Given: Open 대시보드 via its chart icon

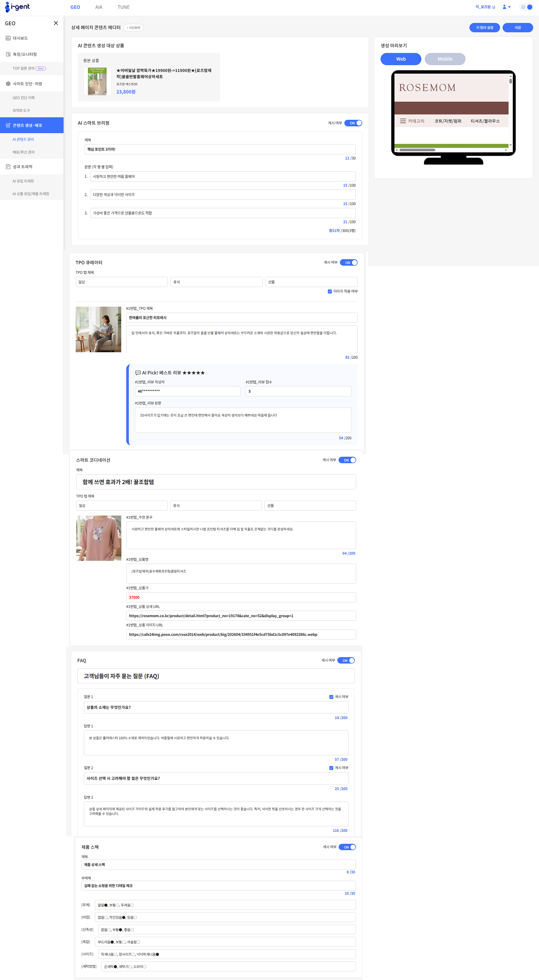Looking at the screenshot, I should tap(8, 38).
